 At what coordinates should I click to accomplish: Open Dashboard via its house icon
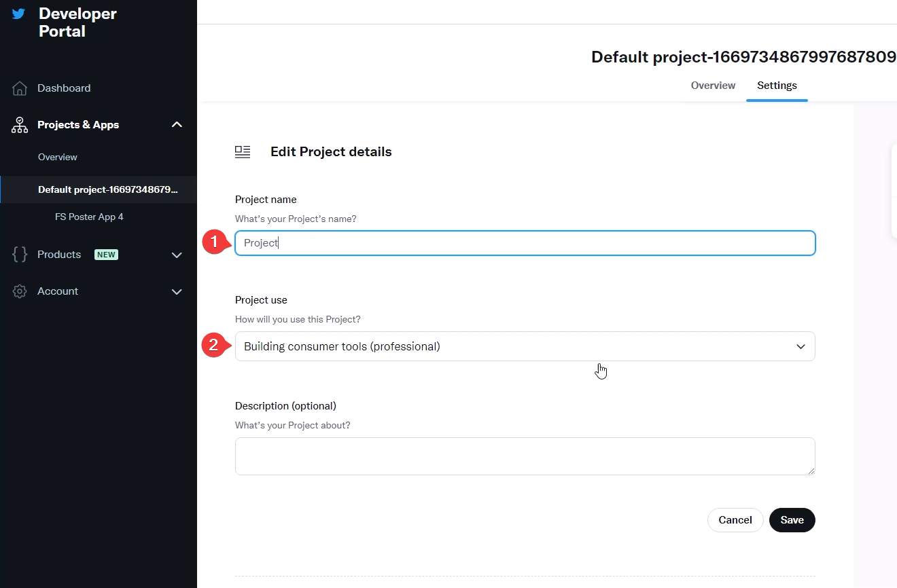click(20, 88)
